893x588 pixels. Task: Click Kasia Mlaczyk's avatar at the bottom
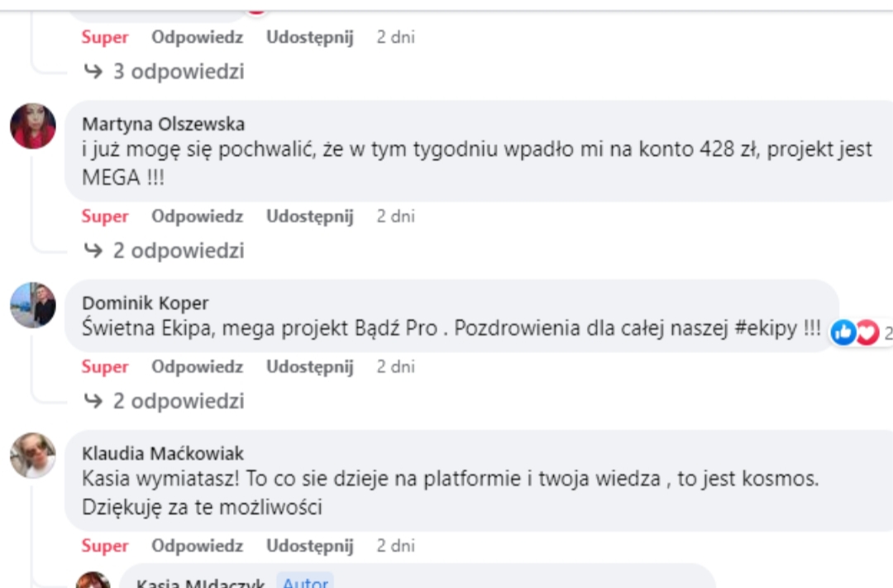93,581
